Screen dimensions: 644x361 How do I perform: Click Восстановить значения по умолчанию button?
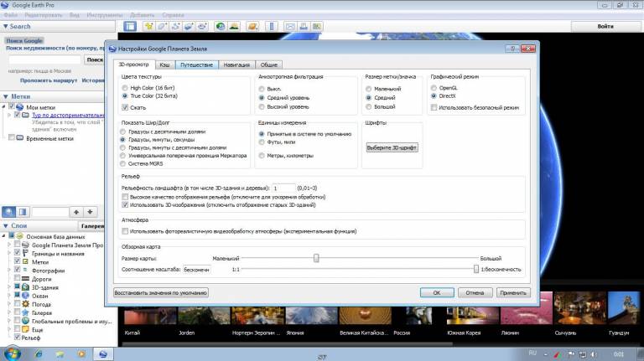pos(161,293)
